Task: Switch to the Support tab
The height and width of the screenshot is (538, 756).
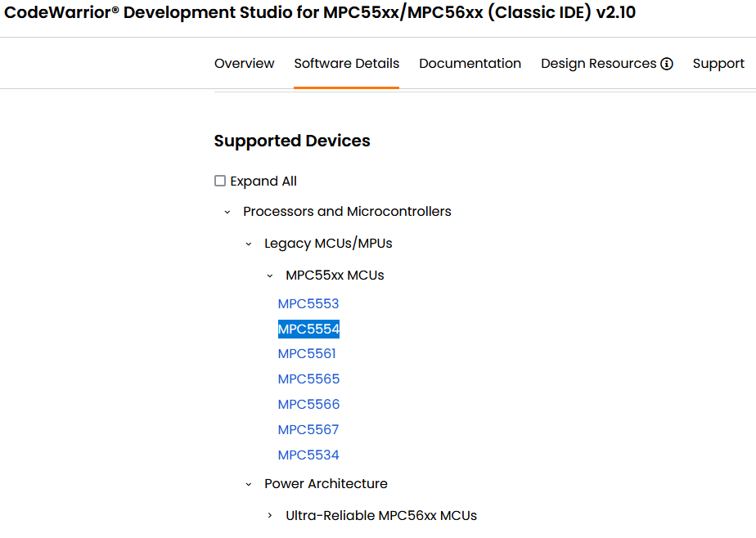Action: click(x=718, y=63)
